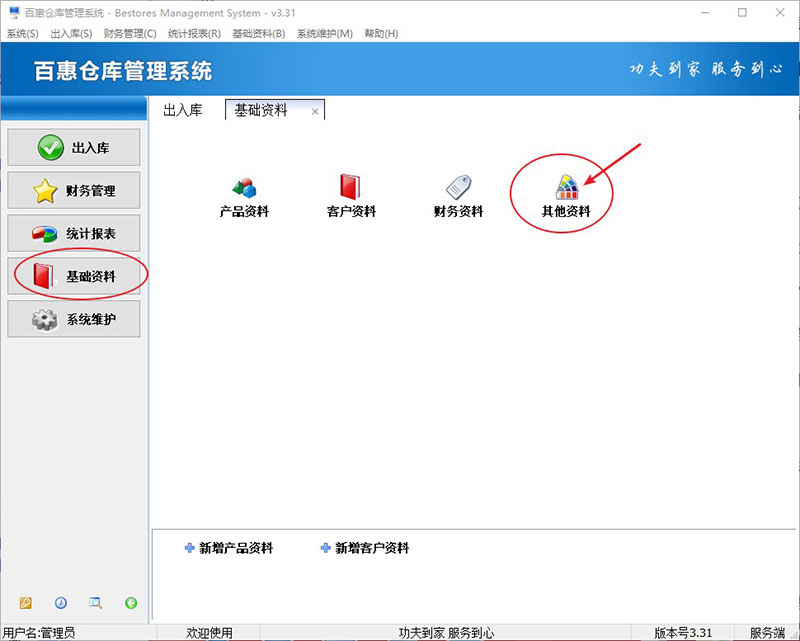The height and width of the screenshot is (641, 800).
Task: Click the window magnifier search icon
Action: click(x=96, y=602)
